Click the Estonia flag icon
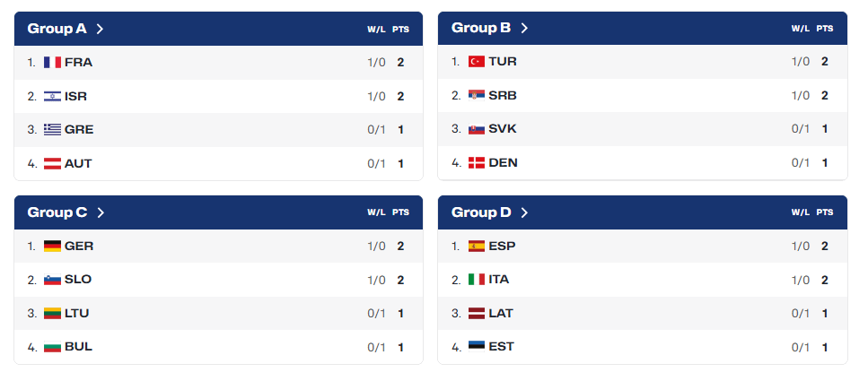868x381 pixels. click(x=477, y=347)
